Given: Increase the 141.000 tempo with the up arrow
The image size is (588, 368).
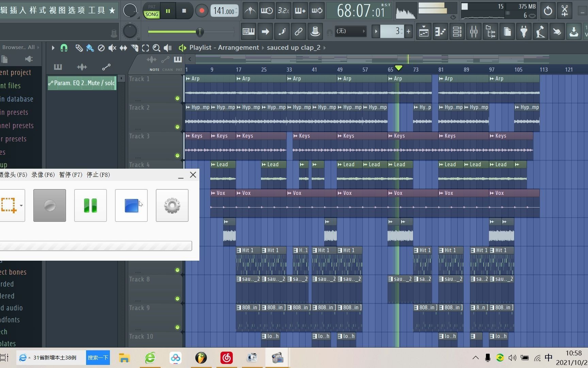Looking at the screenshot, I should coord(237,8).
